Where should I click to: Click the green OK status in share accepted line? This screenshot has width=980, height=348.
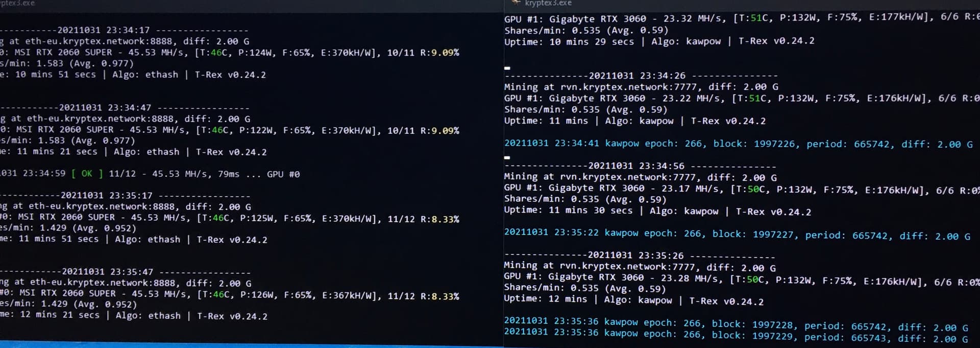(87, 174)
